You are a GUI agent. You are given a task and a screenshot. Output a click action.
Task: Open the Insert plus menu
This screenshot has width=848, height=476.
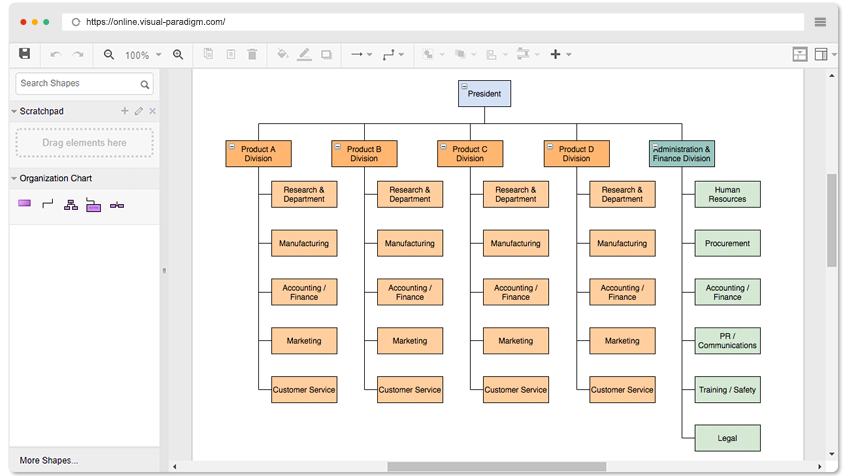[x=560, y=54]
